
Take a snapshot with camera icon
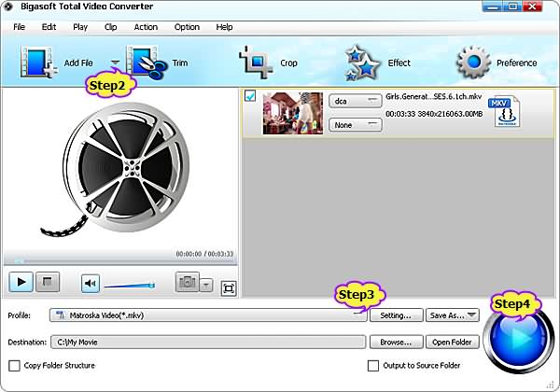188,282
